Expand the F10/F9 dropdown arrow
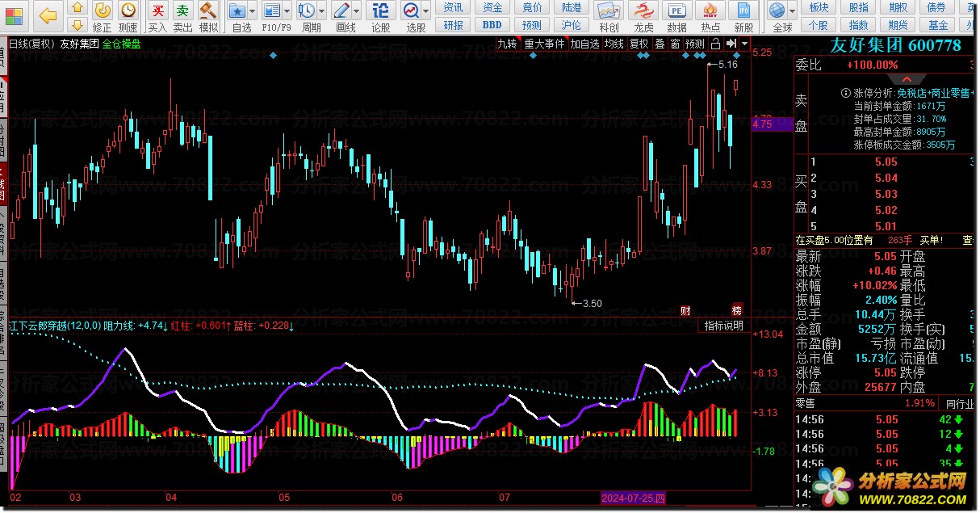 point(287,11)
